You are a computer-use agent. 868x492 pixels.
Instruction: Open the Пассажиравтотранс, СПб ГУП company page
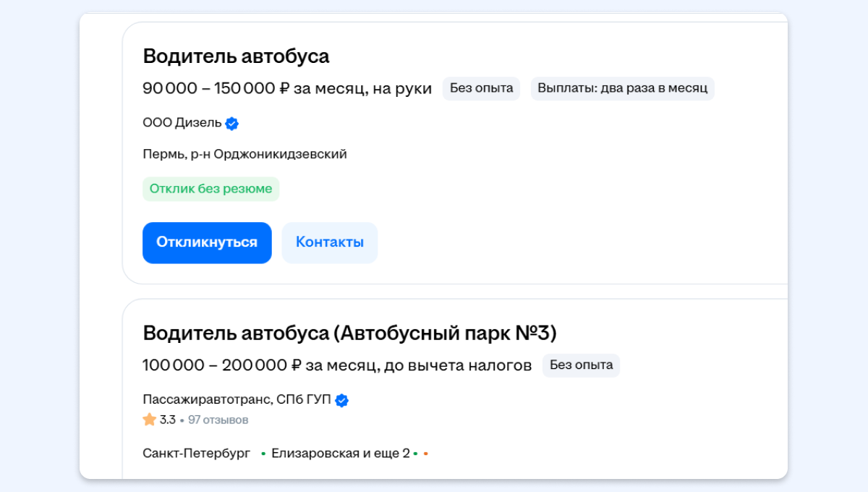237,400
